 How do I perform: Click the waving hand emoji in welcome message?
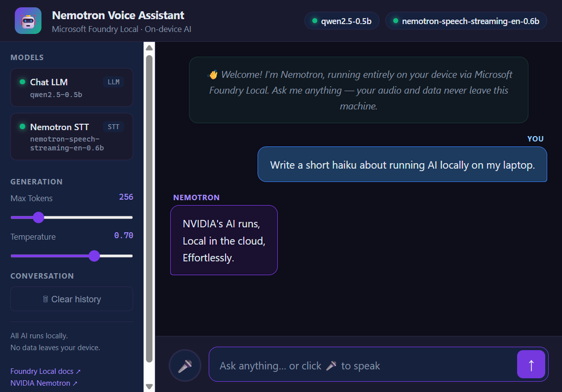coord(213,75)
